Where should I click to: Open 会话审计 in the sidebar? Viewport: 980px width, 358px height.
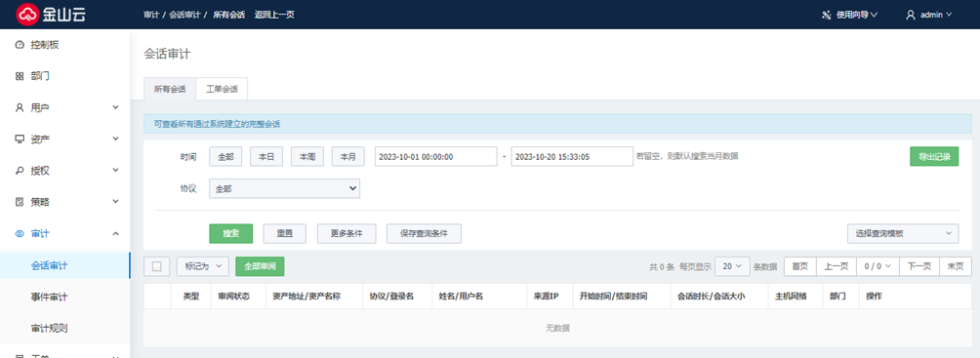click(65, 265)
